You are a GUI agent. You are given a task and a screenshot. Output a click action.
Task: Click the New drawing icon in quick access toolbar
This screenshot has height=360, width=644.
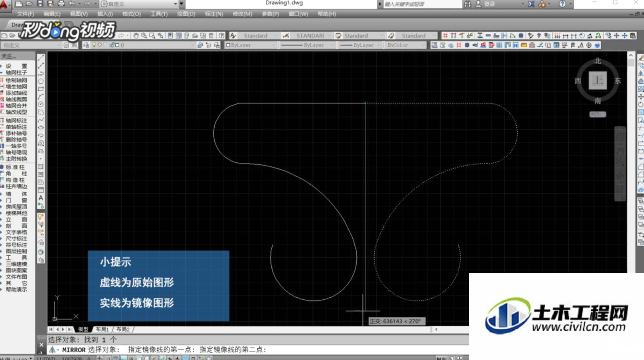[x=19, y=4]
